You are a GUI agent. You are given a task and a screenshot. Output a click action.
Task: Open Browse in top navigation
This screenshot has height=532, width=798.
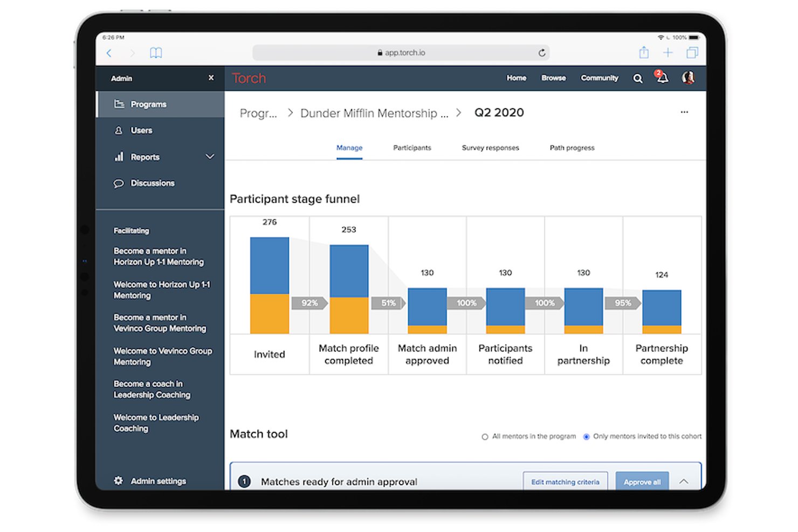pos(553,78)
